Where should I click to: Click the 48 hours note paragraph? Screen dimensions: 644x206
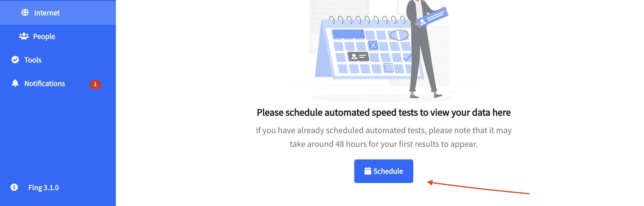tap(384, 137)
